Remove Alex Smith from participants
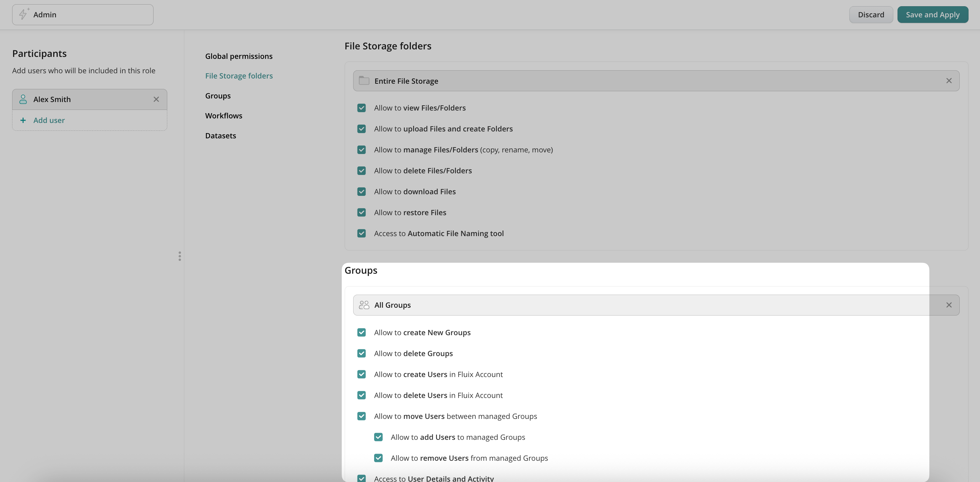 (x=156, y=99)
